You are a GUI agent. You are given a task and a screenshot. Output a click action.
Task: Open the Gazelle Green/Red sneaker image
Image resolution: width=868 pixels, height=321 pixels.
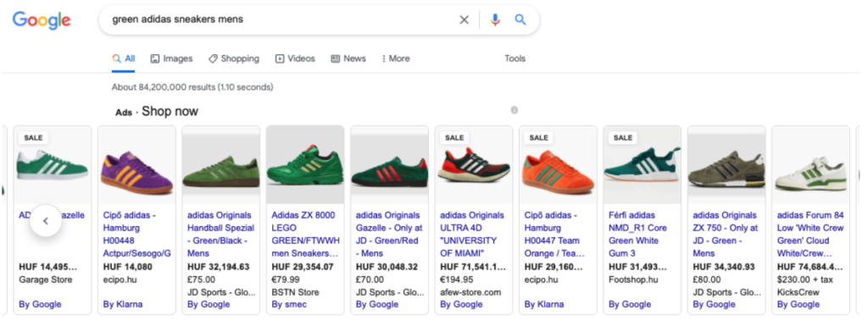click(389, 164)
